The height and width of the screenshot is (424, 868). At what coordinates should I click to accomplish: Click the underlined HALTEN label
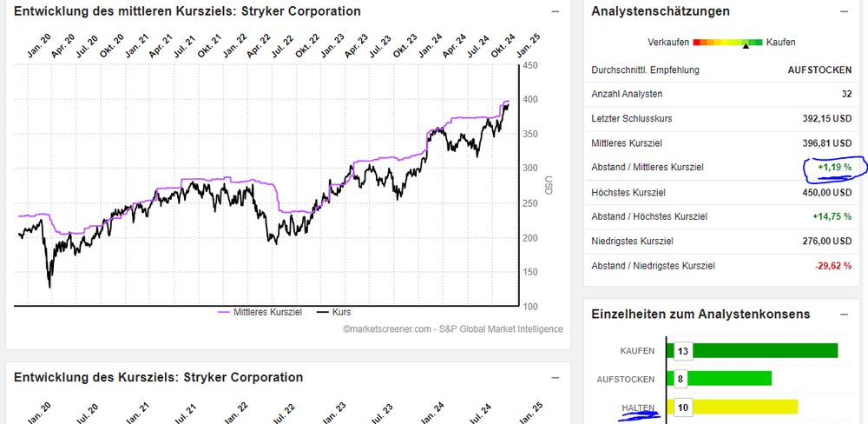click(636, 408)
